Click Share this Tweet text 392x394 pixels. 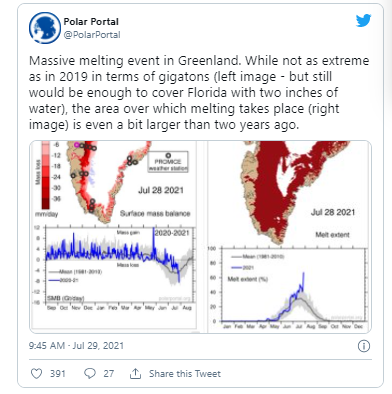185,374
